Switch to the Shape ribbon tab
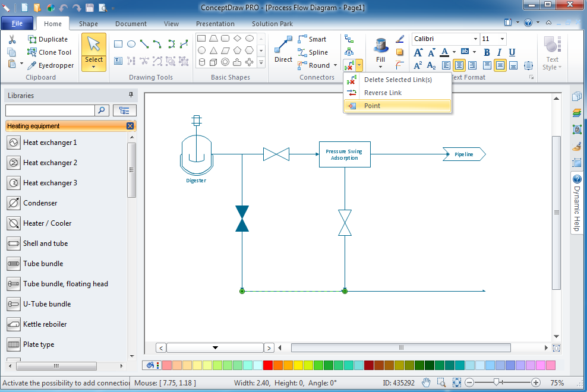Screen dimensions: 587x392 pyautogui.click(x=88, y=24)
